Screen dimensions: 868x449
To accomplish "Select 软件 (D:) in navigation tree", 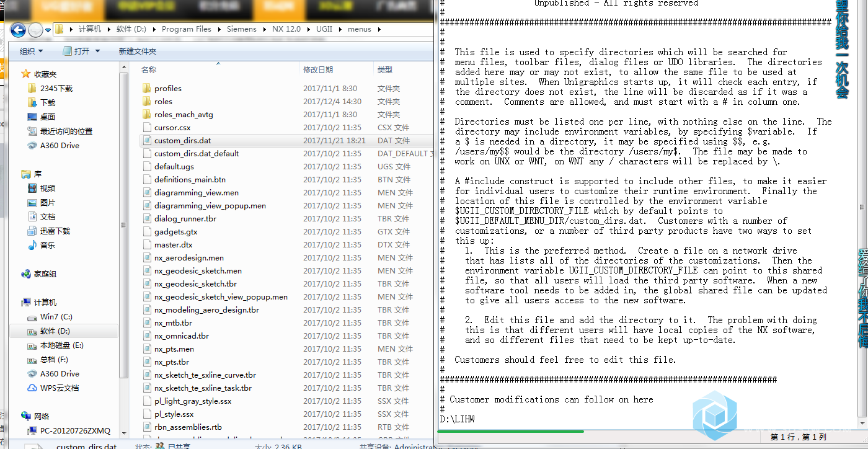I will (64, 331).
